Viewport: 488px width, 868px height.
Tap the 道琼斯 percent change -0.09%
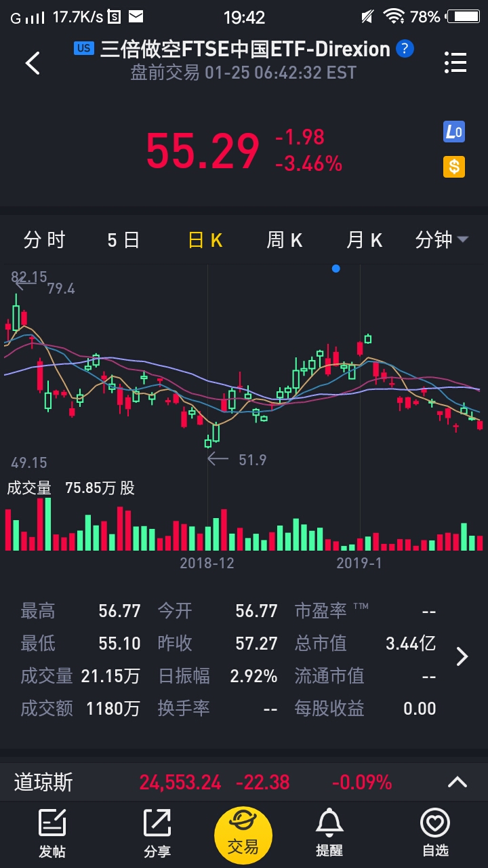coord(362,783)
